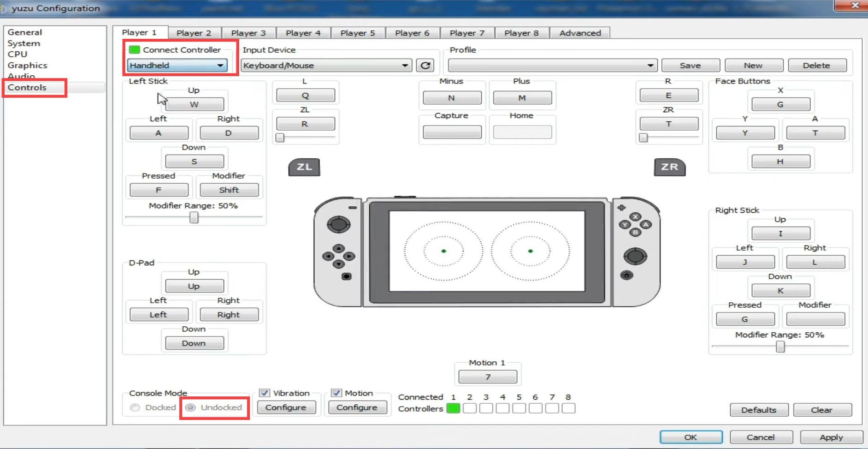Select System in the settings list
The height and width of the screenshot is (449, 868).
(x=24, y=43)
